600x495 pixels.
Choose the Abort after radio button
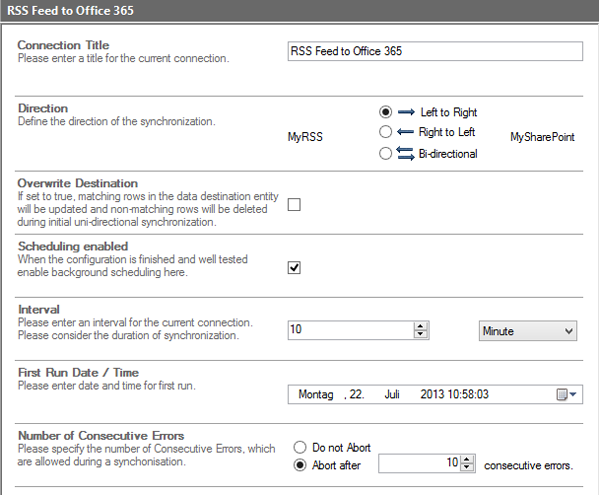point(299,464)
